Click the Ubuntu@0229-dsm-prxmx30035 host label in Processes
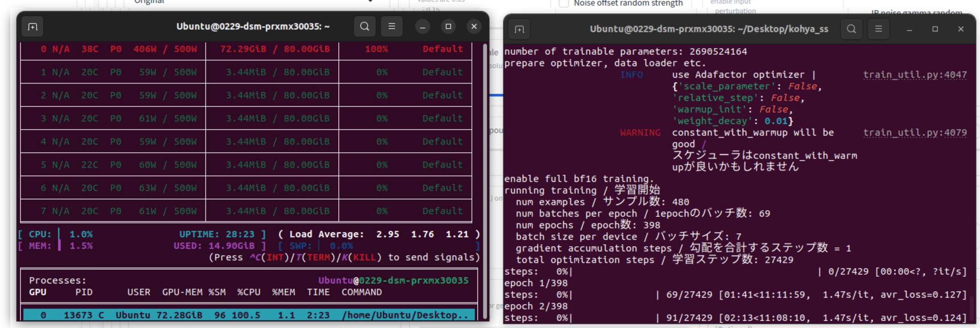Screen dimensions: 980x328 point(393,280)
